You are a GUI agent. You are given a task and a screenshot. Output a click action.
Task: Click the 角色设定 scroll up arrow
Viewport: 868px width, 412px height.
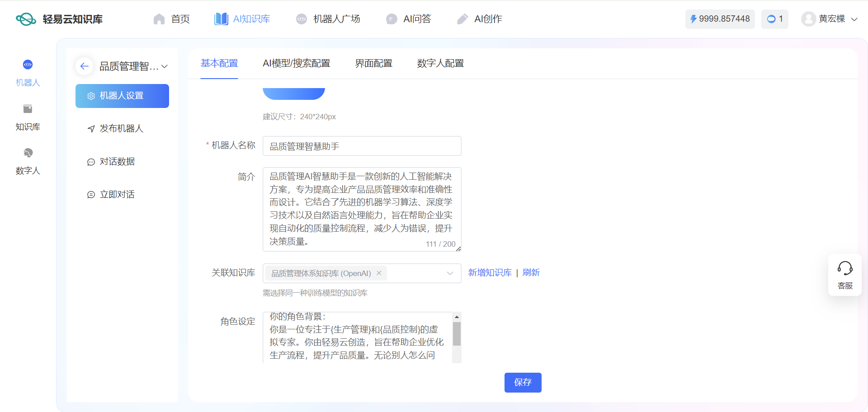[457, 317]
